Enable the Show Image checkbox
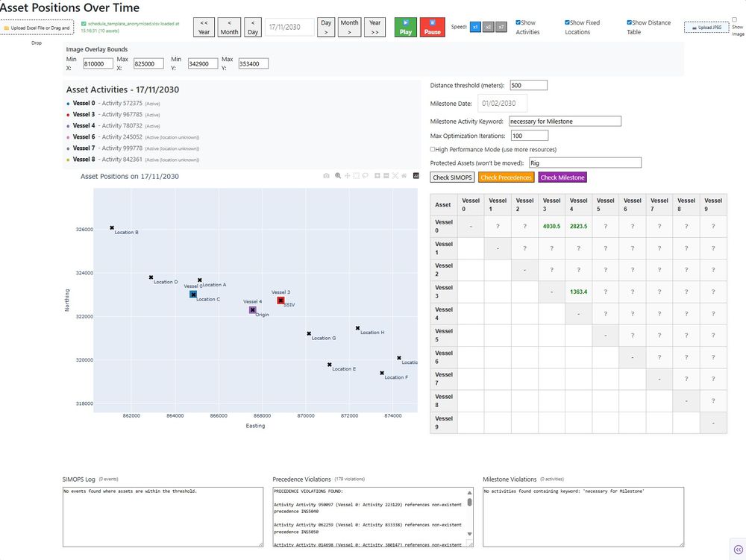The image size is (746, 560). point(734,19)
